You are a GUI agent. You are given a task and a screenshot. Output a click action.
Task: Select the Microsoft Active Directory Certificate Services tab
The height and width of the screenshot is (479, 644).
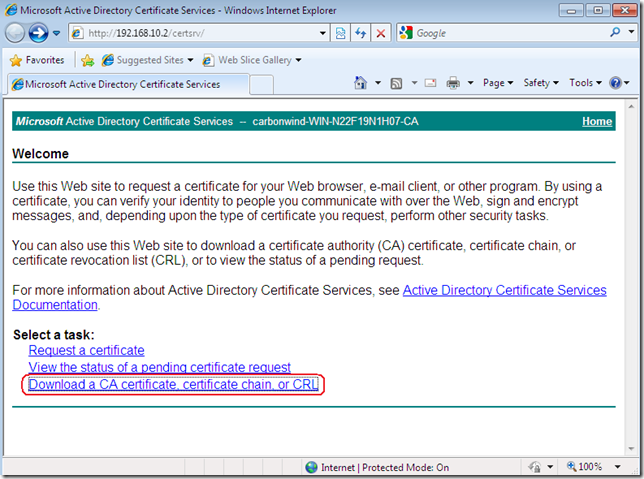pos(128,84)
